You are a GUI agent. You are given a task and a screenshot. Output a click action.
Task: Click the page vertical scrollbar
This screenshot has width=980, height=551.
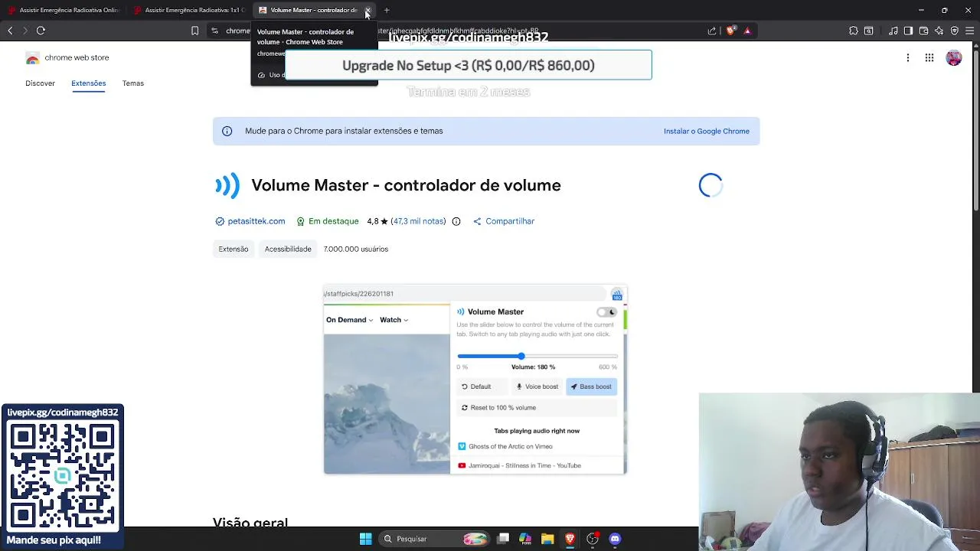pos(976,130)
